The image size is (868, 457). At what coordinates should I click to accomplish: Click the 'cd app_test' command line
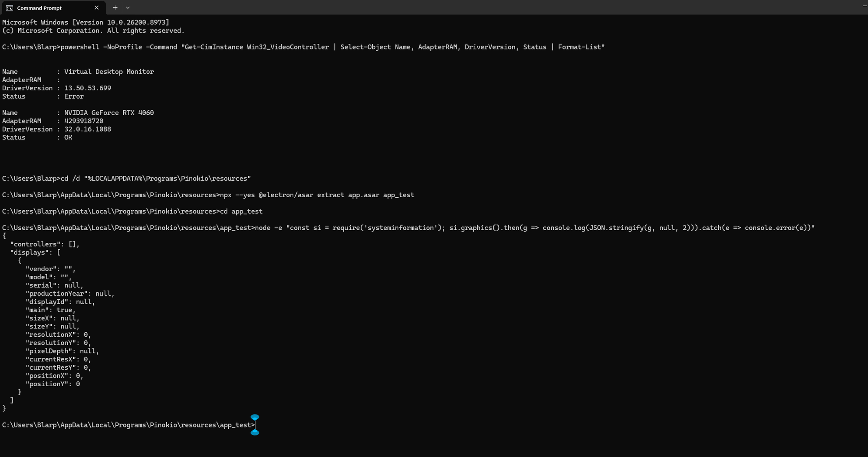(132, 212)
